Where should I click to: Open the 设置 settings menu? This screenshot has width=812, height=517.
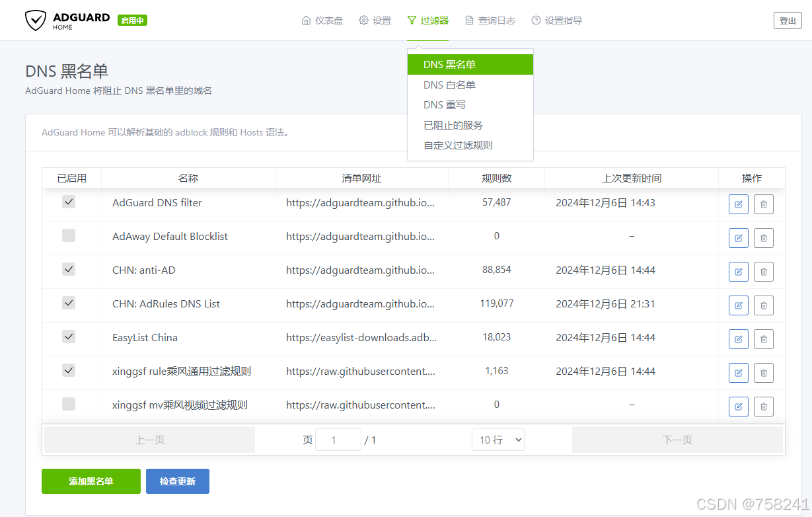tap(375, 20)
